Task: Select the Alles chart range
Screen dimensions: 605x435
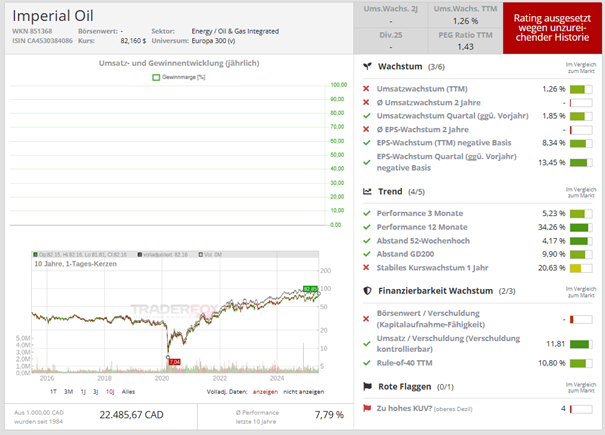Action: point(128,392)
